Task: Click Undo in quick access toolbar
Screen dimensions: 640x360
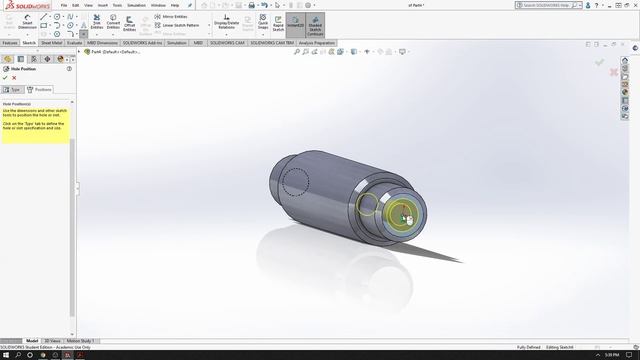Action: (x=264, y=5)
